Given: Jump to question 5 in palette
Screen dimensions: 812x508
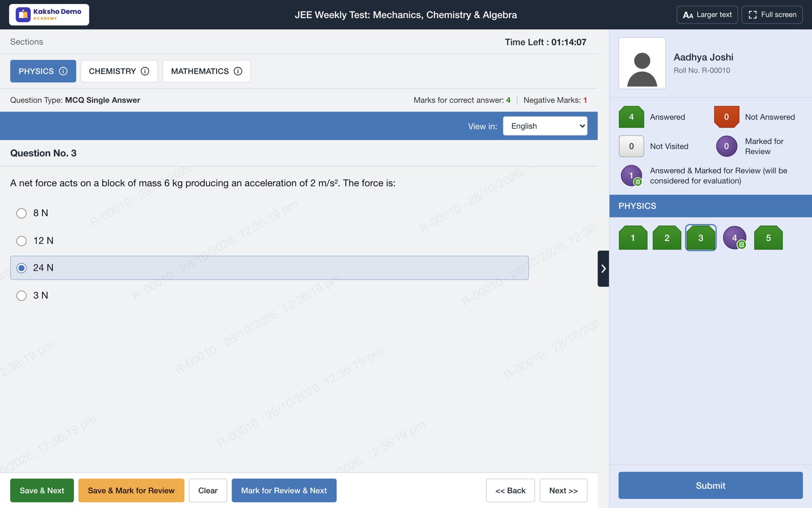Looking at the screenshot, I should pos(768,238).
